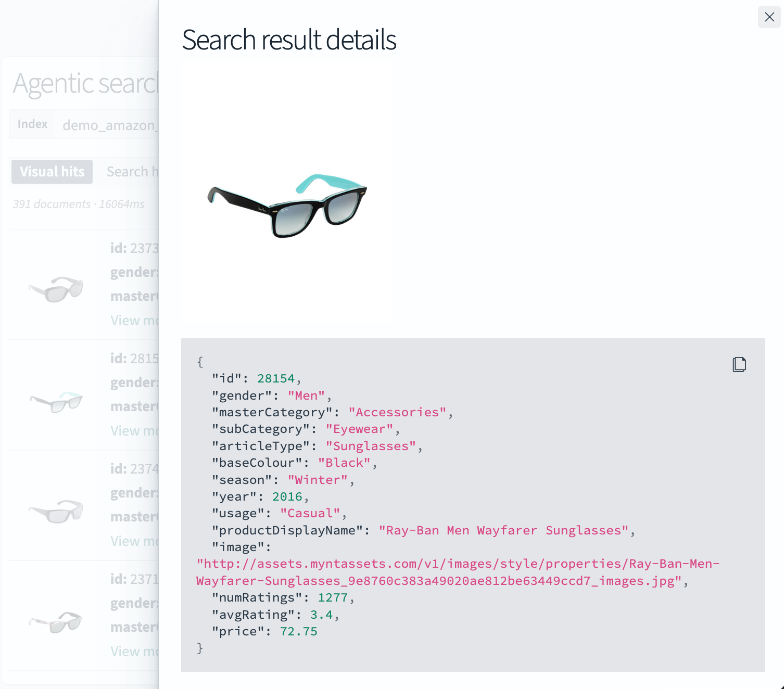Click the Index label beside the index field

32,124
